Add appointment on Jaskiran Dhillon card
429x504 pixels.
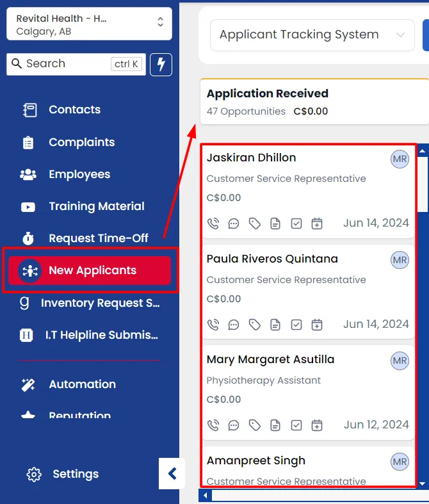pos(317,224)
